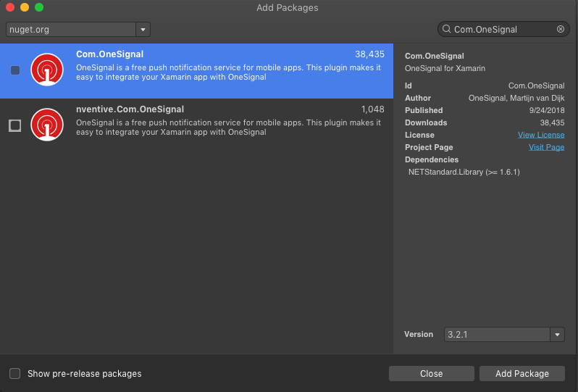Click the nuget.org package source field
The image size is (578, 392).
coord(71,30)
